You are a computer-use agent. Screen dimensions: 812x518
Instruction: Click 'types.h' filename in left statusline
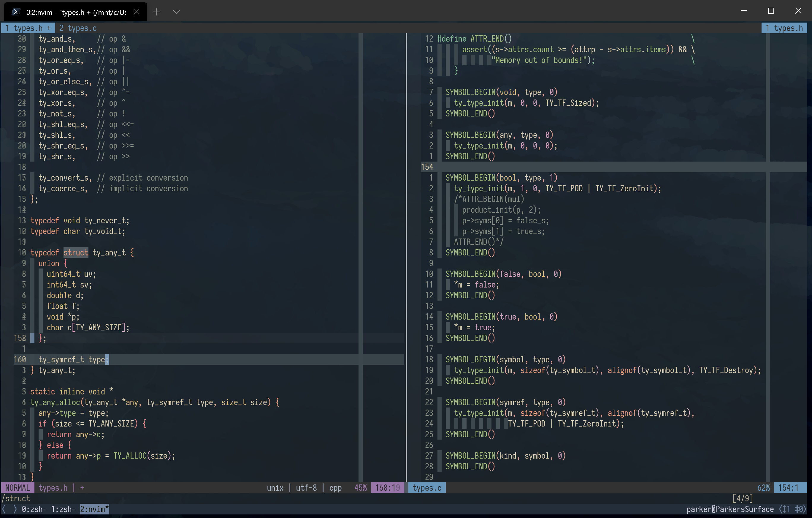pos(53,488)
